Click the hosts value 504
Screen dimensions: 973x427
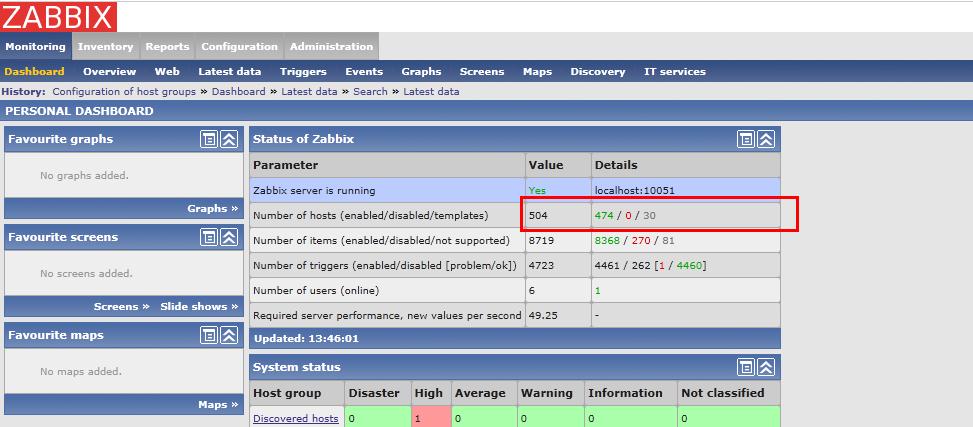point(539,215)
